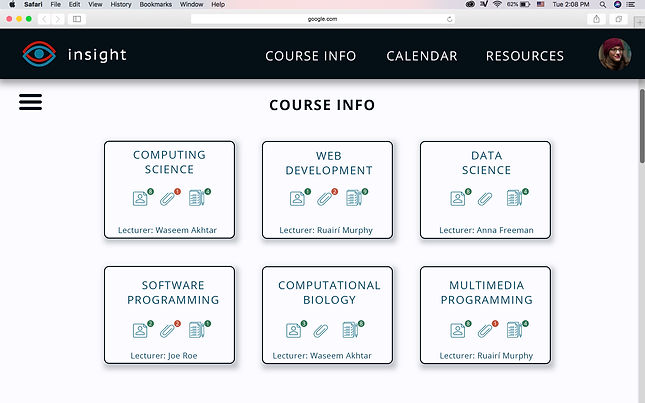Viewport: 645px width, 403px height.
Task: Open Computing Science contact profile icon
Action: tap(140, 199)
